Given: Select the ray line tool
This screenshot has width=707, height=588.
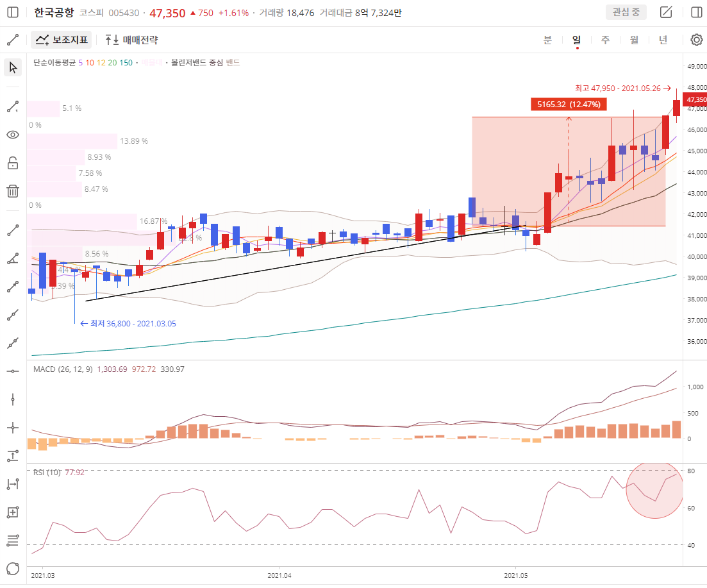Looking at the screenshot, I should click(13, 315).
